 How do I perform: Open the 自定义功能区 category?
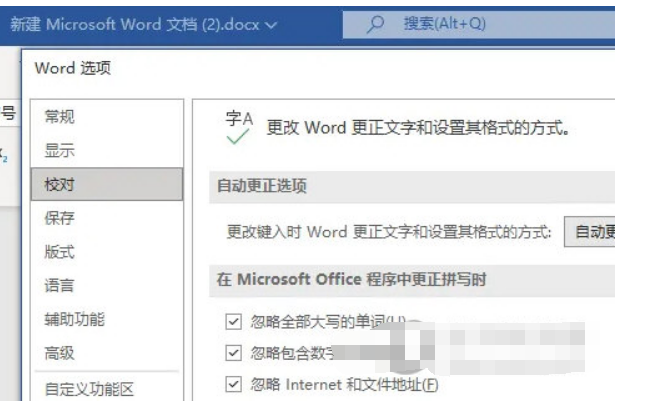(x=107, y=389)
